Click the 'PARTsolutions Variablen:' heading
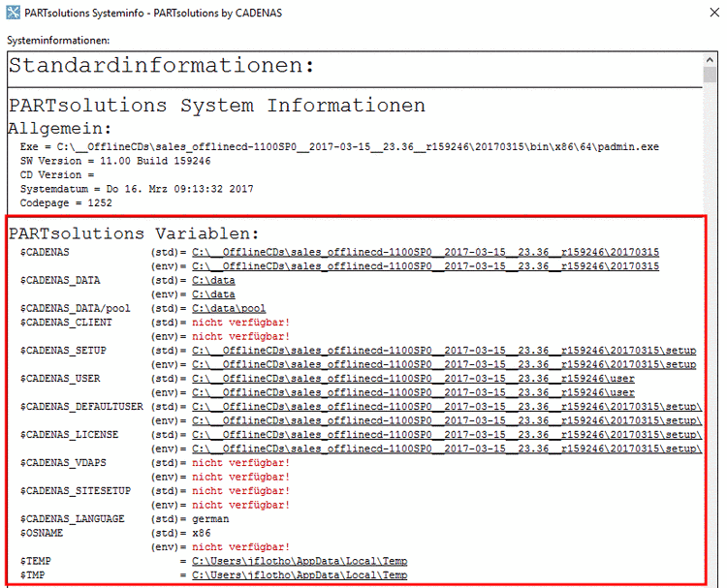This screenshot has height=588, width=727. pyautogui.click(x=134, y=233)
